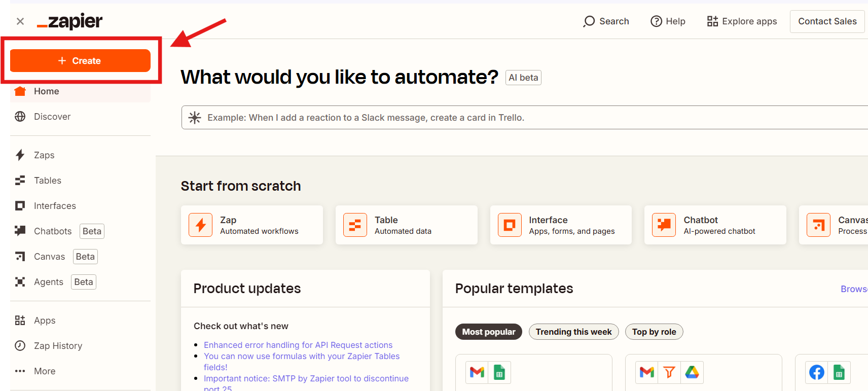The image size is (868, 391).
Task: Click the Interface card icon
Action: [510, 225]
